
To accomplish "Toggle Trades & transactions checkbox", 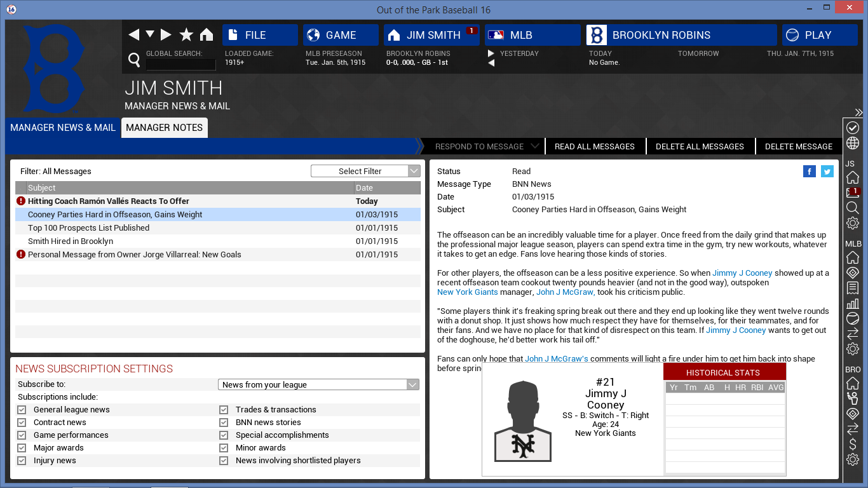I will [224, 410].
